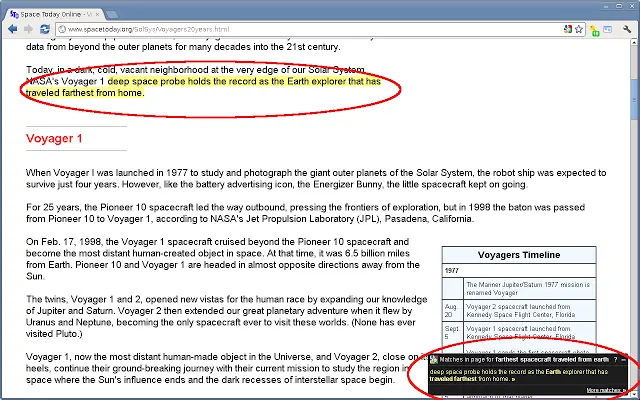Click the paragraph starting 'The twins, Voyager 1 and 2'
640x400 pixels.
(x=227, y=316)
